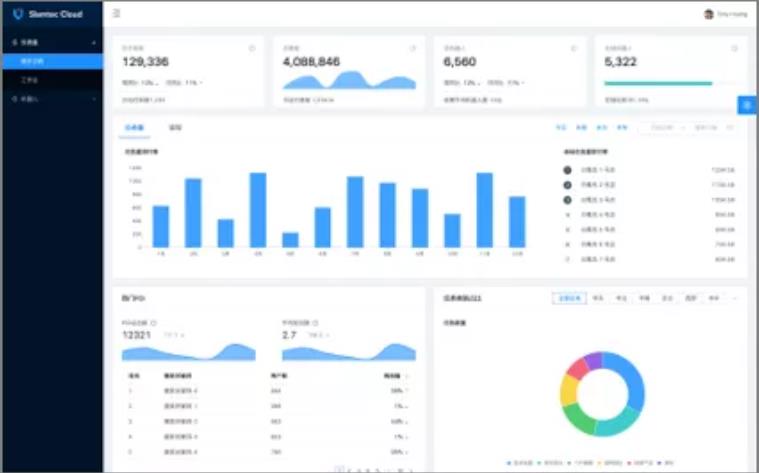Screen dimensions: 759x473
Task: Click the red segment of the donut chart
Action: click(577, 369)
